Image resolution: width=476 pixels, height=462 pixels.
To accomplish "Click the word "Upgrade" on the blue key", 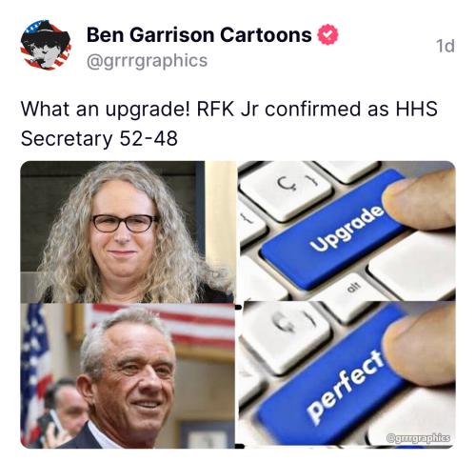I will coord(347,229).
